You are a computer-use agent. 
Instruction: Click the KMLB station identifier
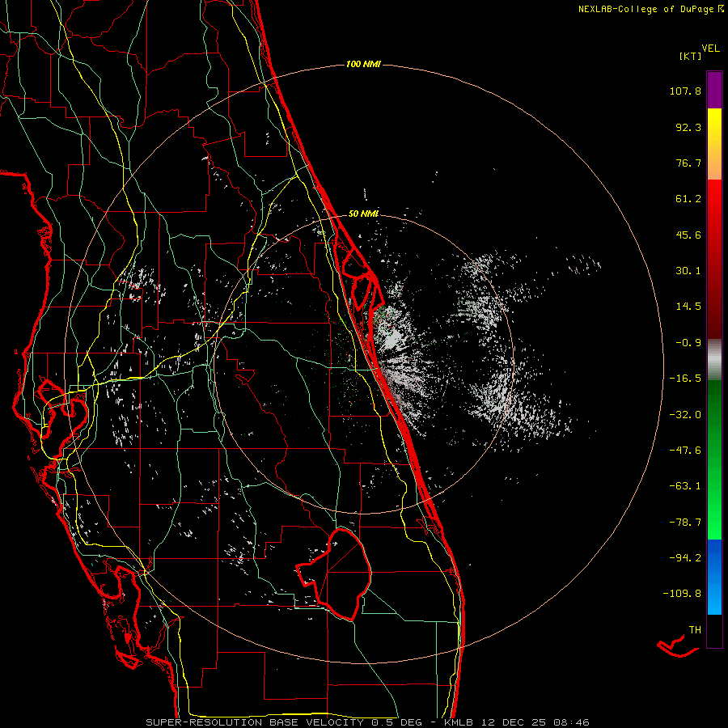tap(459, 722)
